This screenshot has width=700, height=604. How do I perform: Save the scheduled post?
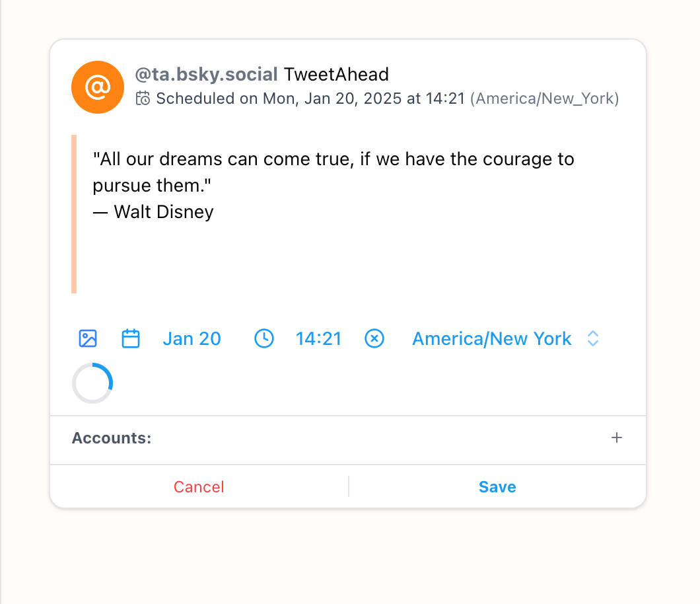pos(497,487)
